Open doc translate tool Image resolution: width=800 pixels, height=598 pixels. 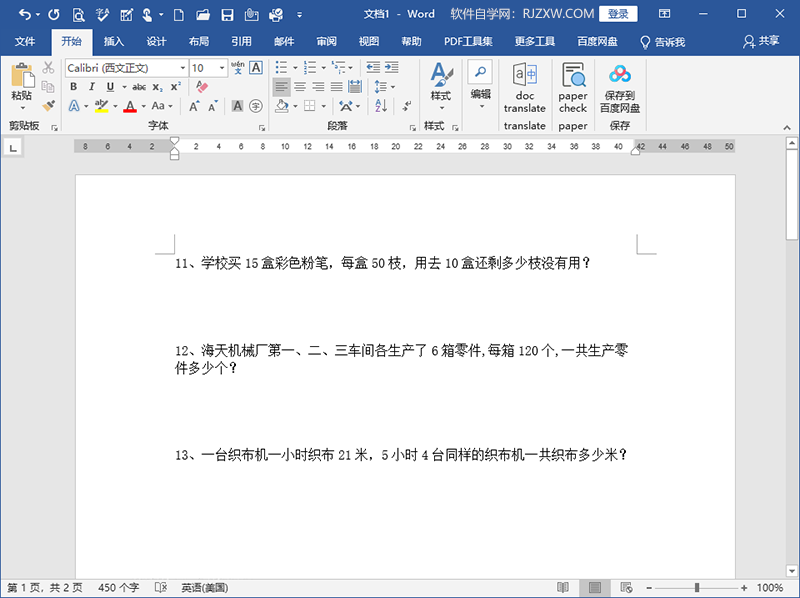(x=524, y=88)
